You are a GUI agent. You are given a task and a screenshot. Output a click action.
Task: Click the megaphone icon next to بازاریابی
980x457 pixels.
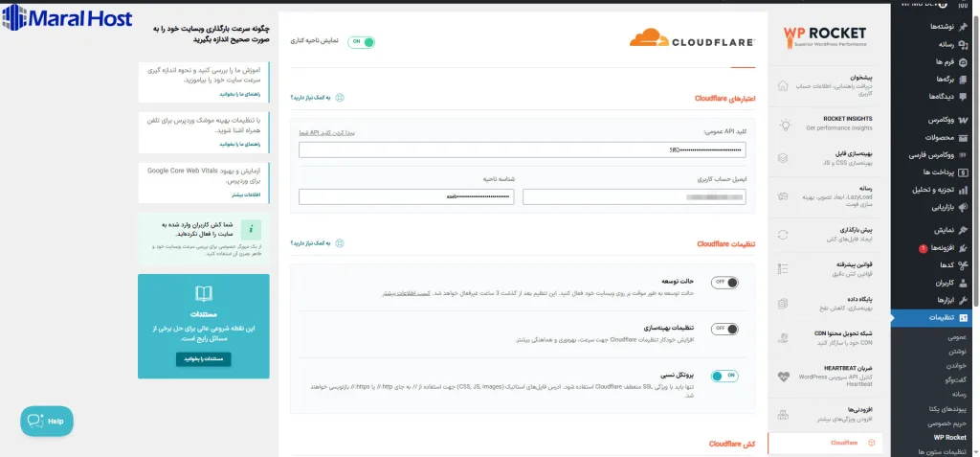click(963, 207)
